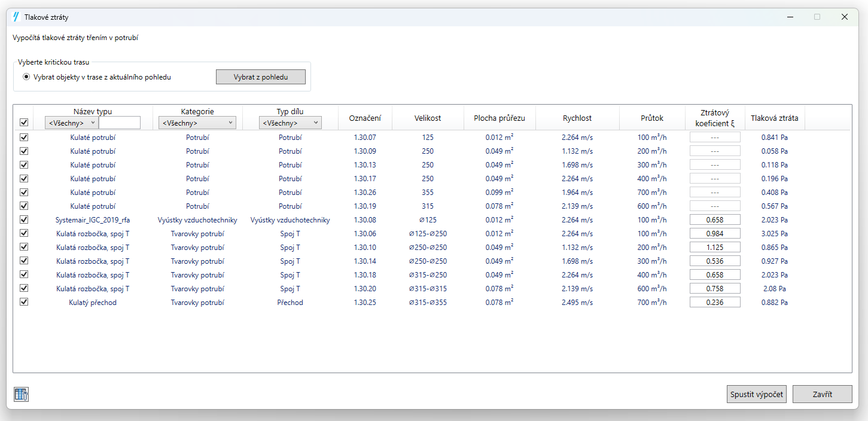This screenshot has width=868, height=421.
Task: Click the app logo in the title bar
Action: [x=16, y=17]
